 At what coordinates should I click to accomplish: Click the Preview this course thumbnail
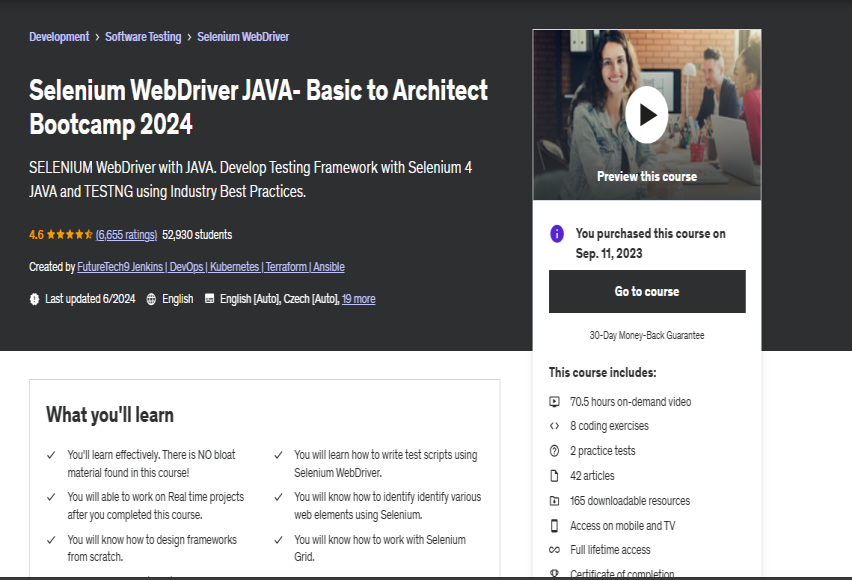click(x=647, y=176)
